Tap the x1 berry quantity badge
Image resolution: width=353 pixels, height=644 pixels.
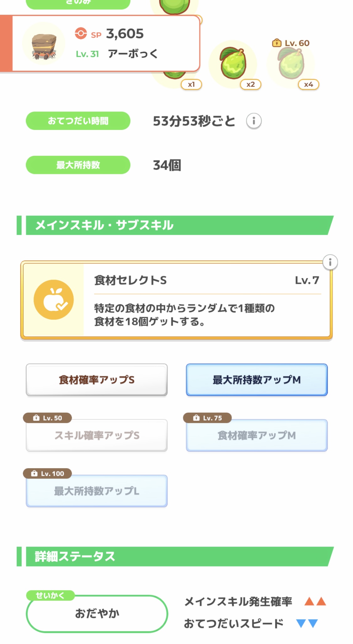click(x=191, y=84)
